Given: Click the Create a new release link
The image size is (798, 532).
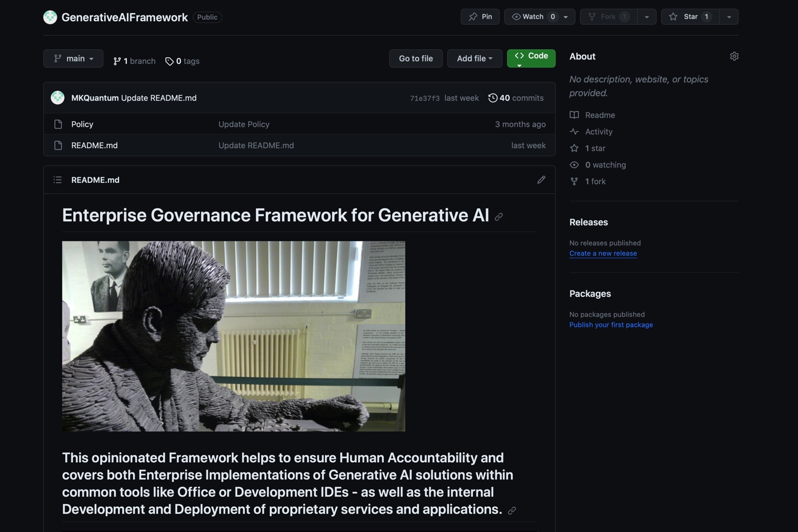Looking at the screenshot, I should 602,253.
